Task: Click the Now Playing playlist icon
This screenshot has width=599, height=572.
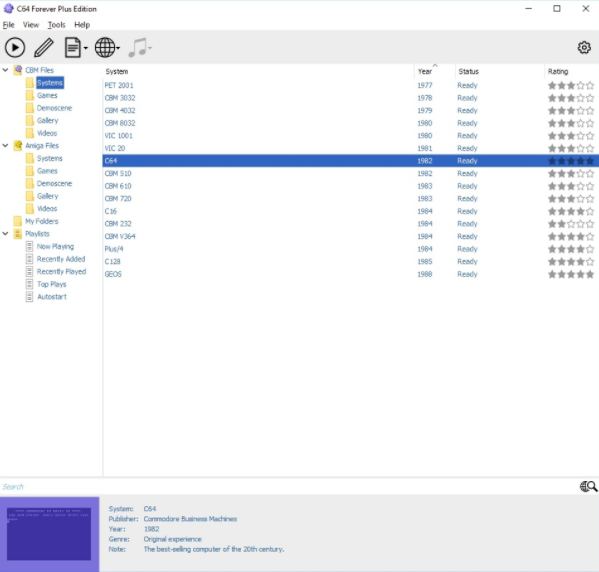Action: (x=29, y=246)
